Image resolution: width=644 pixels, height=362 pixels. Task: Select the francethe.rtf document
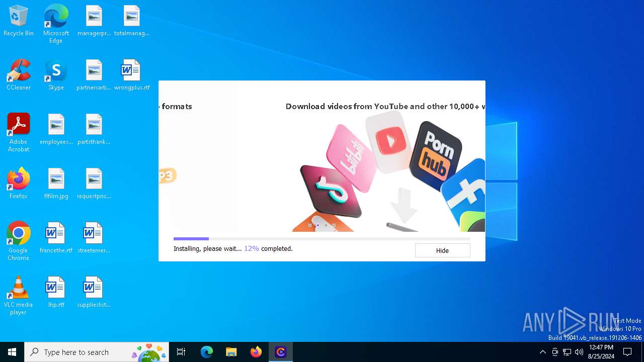click(x=56, y=238)
